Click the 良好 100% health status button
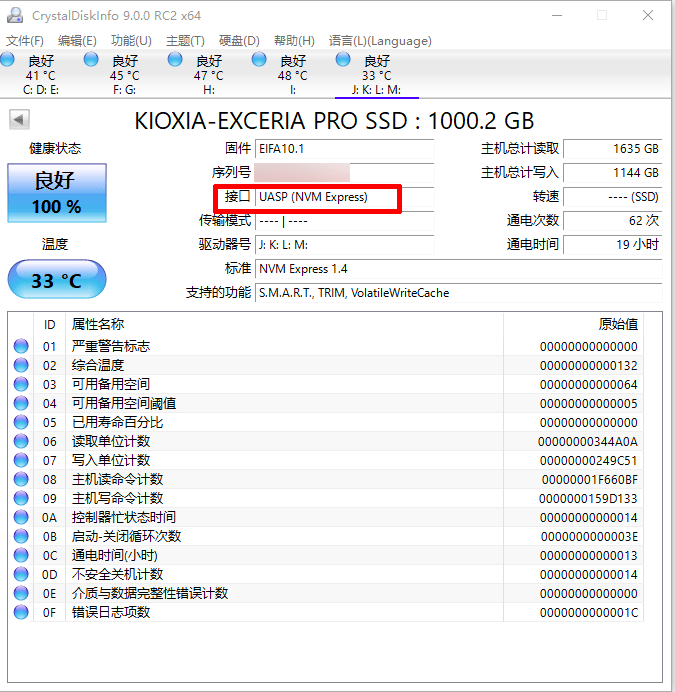The image size is (675, 692). 56,194
